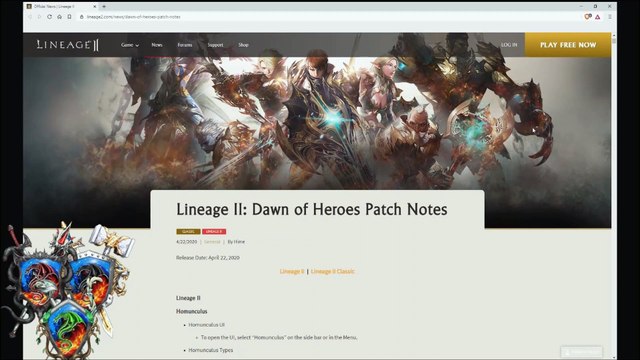Expand the Game dropdown menu

pyautogui.click(x=130, y=45)
